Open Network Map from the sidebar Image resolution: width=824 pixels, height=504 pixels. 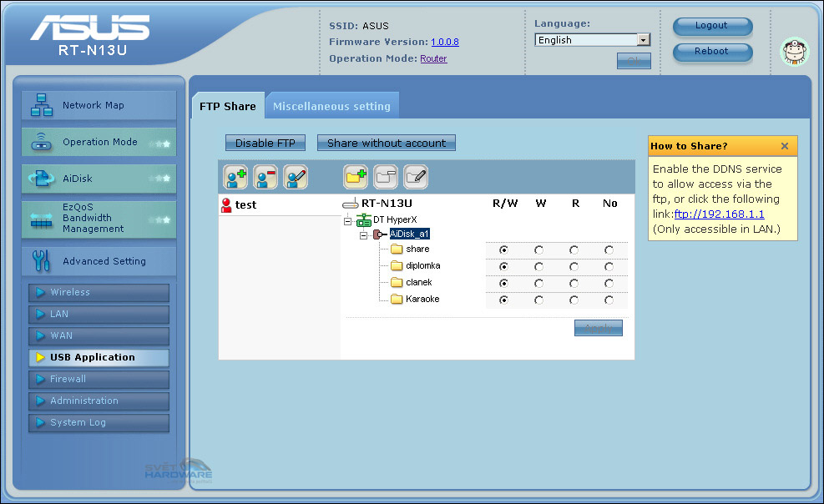point(93,105)
